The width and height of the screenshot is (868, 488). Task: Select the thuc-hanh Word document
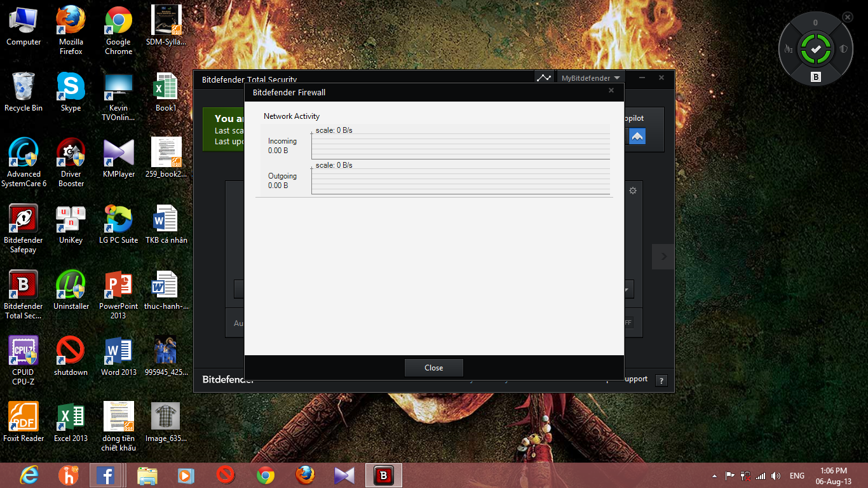tap(166, 290)
